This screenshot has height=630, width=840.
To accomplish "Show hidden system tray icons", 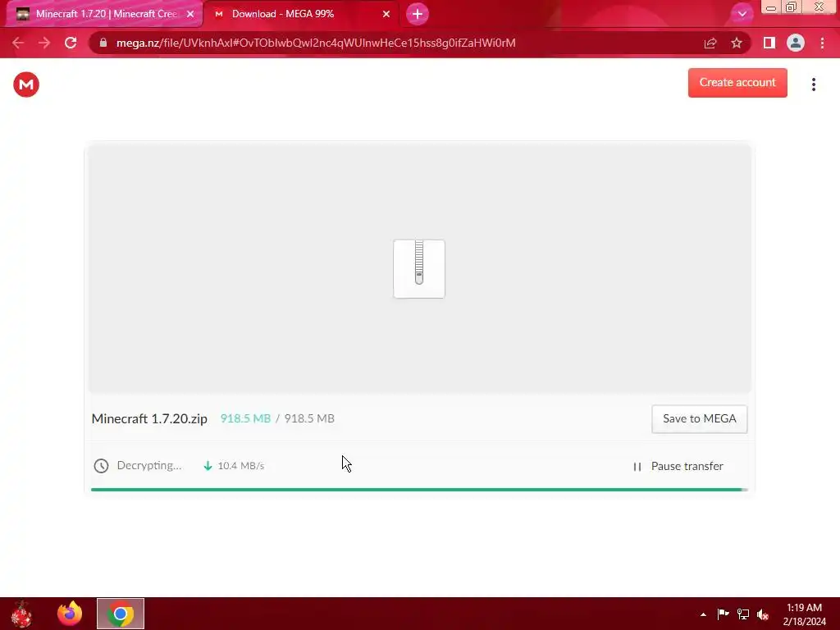I will point(703,614).
